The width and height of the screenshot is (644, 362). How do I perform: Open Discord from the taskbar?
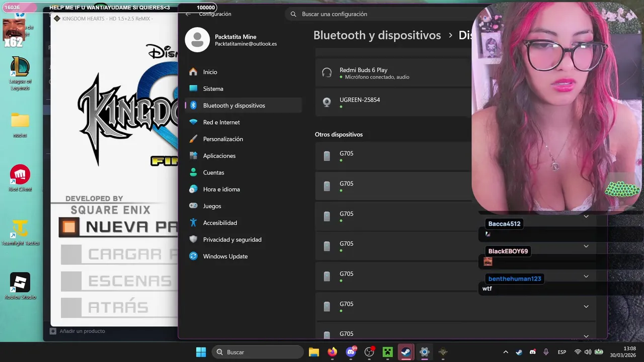tap(351, 352)
